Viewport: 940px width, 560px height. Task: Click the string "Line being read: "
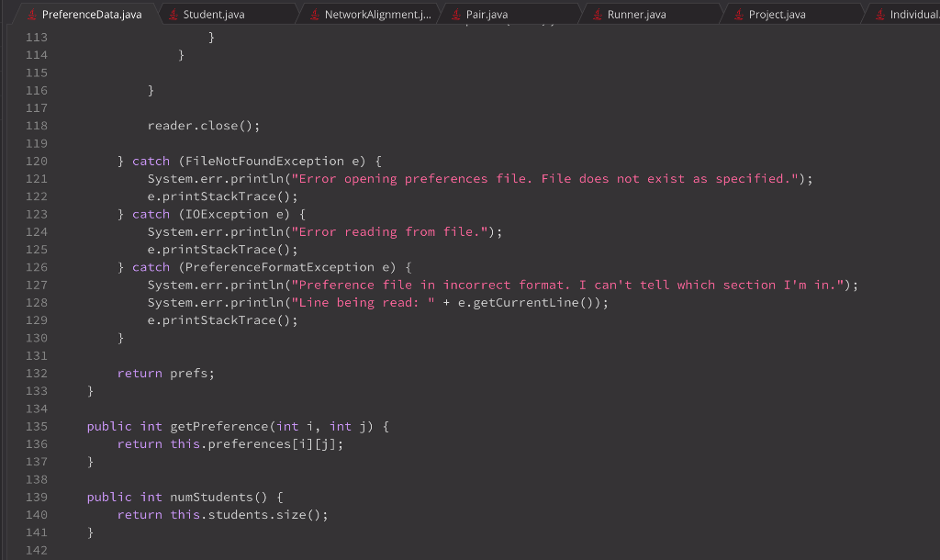coord(364,303)
